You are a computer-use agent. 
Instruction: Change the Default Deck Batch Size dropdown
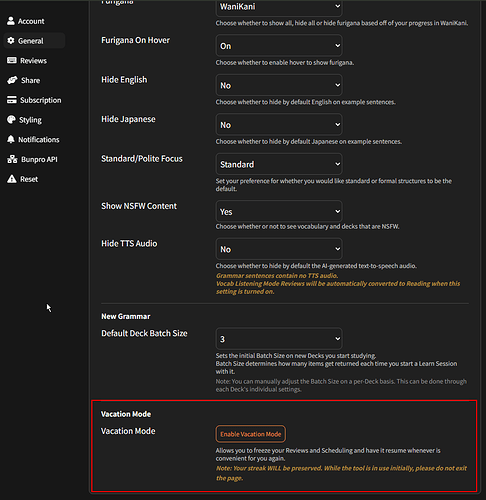click(x=279, y=339)
